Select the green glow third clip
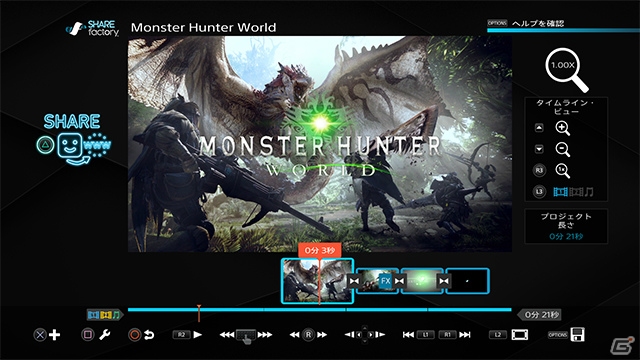Screen dimensions: 640x360 (422, 281)
